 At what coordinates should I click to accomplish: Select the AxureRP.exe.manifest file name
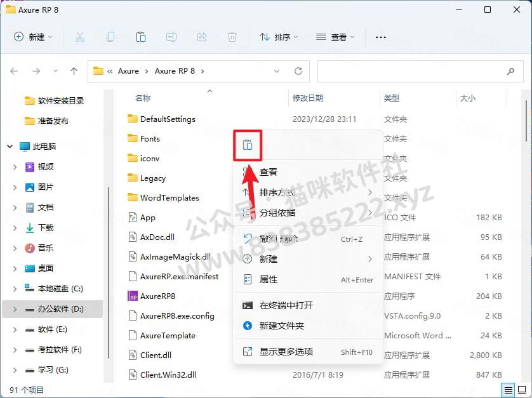point(180,277)
